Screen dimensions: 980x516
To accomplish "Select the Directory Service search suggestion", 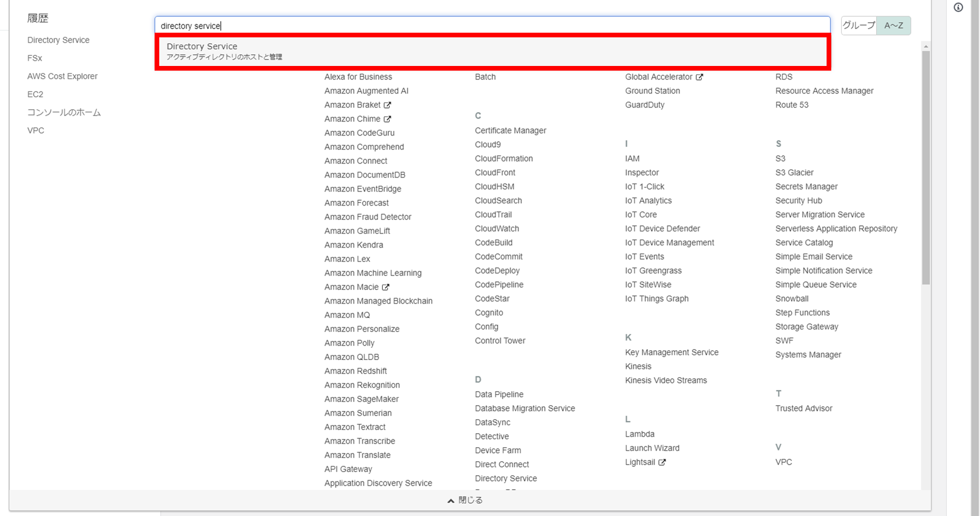I will 493,51.
